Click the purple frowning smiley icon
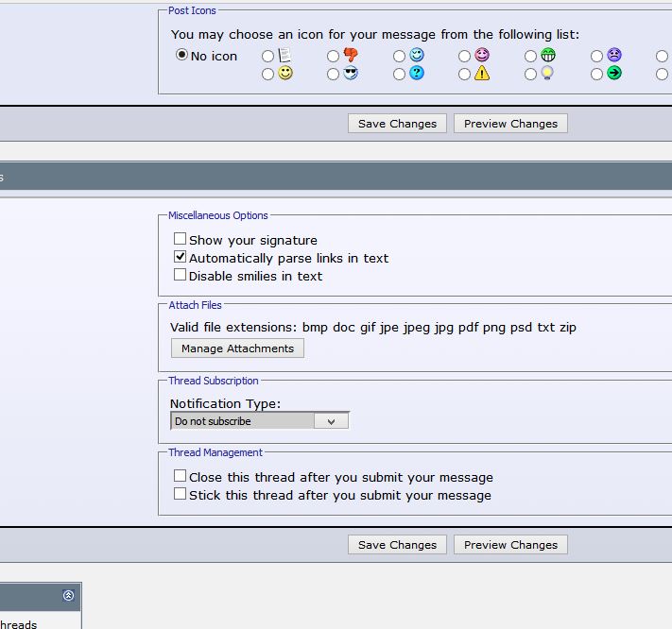The width and height of the screenshot is (672, 629). coord(614,55)
